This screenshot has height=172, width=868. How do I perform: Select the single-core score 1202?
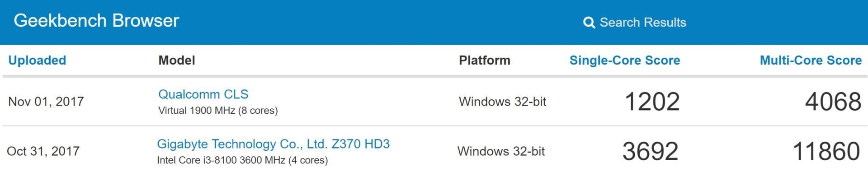[652, 102]
